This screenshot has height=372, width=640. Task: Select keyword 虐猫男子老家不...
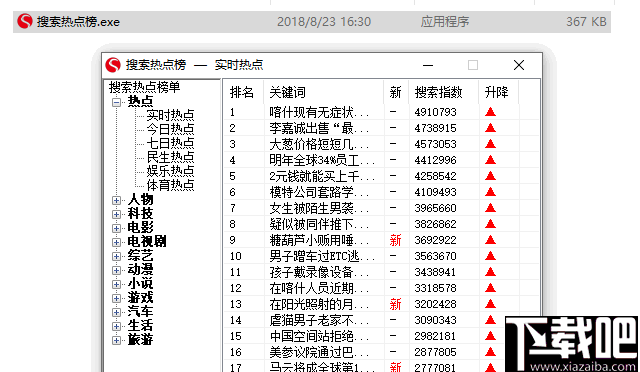click(319, 320)
